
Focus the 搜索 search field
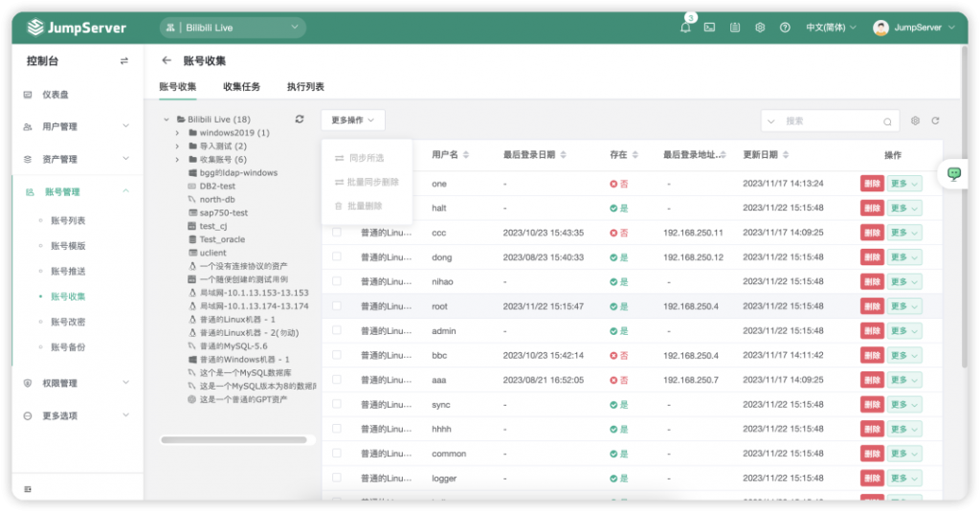coord(832,121)
